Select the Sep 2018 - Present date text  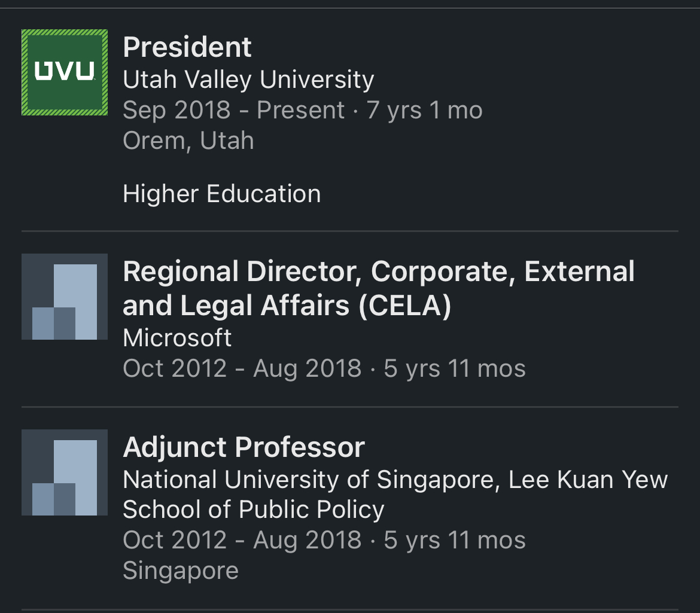[233, 110]
